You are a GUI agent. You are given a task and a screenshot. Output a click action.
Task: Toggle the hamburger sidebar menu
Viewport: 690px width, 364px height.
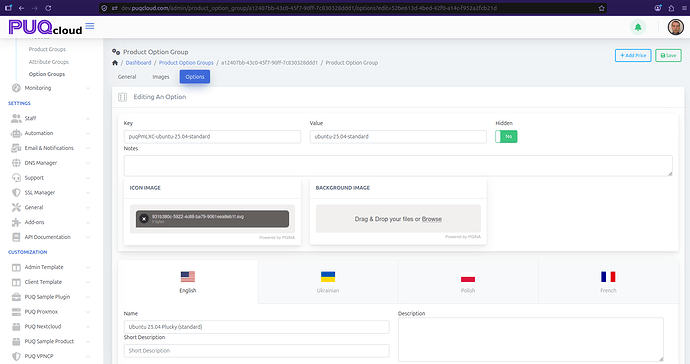90,26
